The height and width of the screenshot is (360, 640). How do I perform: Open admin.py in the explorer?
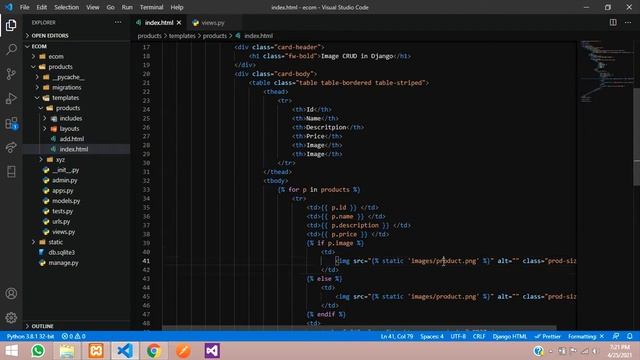point(64,180)
